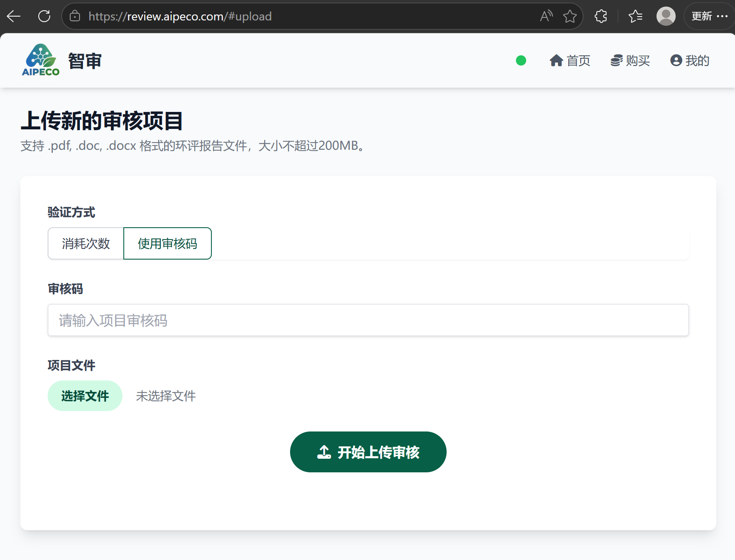Open the 更新 browser menu
The height and width of the screenshot is (560, 735).
709,16
